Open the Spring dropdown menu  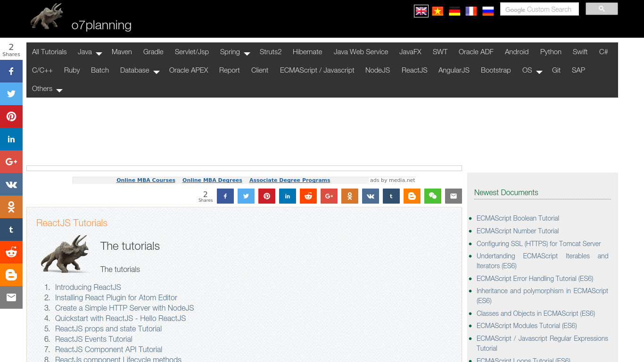(234, 52)
